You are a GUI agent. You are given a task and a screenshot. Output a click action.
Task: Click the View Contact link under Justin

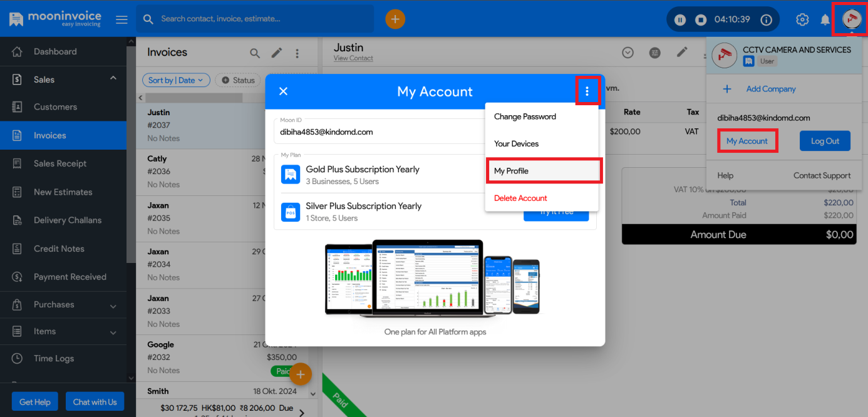(x=353, y=58)
